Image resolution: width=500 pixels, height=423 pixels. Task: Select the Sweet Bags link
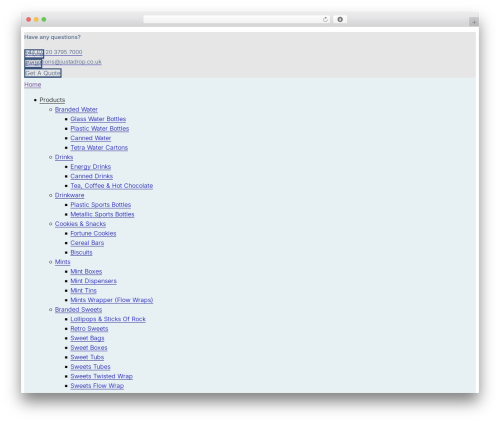(x=87, y=338)
